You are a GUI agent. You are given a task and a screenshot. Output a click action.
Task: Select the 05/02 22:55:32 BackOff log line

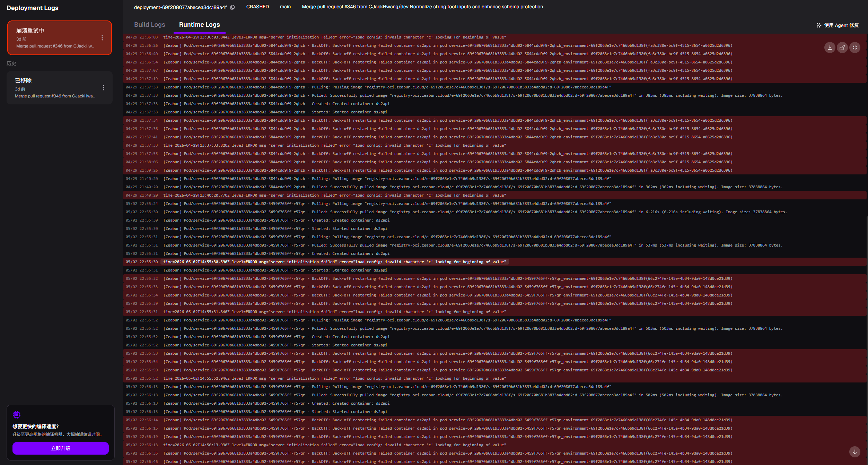495,278
